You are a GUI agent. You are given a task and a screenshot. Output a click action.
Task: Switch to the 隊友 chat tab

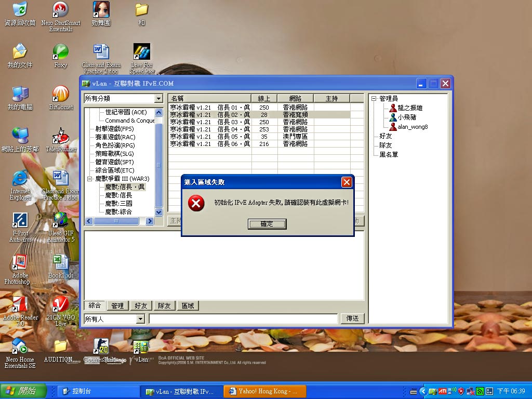point(164,305)
